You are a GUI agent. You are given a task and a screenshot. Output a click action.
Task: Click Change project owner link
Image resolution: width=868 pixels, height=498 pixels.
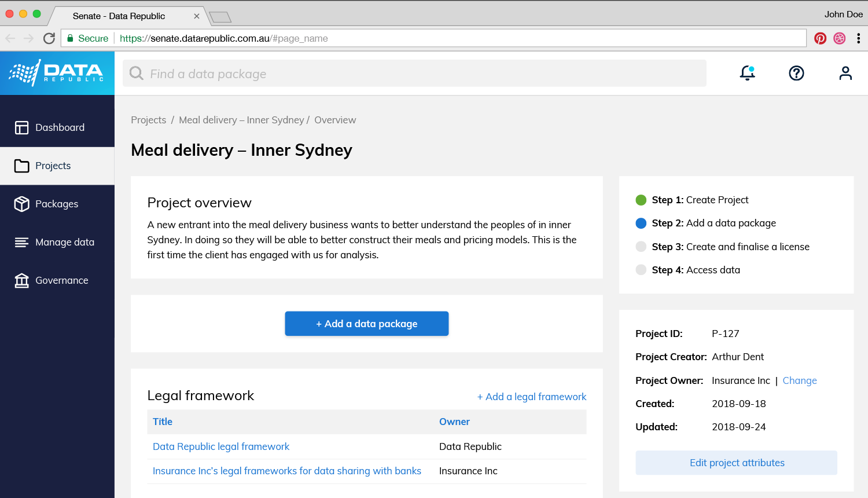(x=799, y=380)
